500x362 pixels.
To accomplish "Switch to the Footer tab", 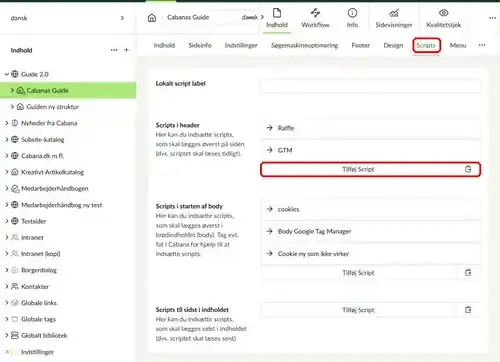I will 361,45.
